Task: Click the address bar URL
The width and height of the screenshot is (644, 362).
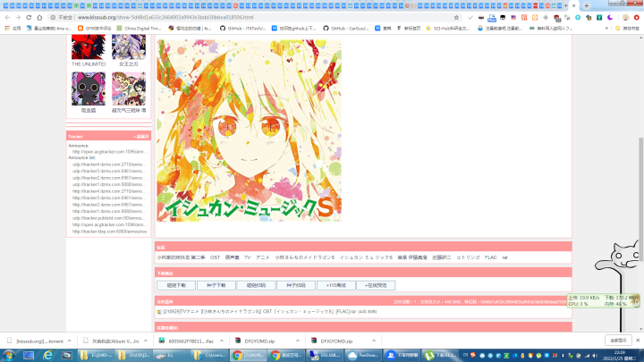Action: (x=165, y=18)
